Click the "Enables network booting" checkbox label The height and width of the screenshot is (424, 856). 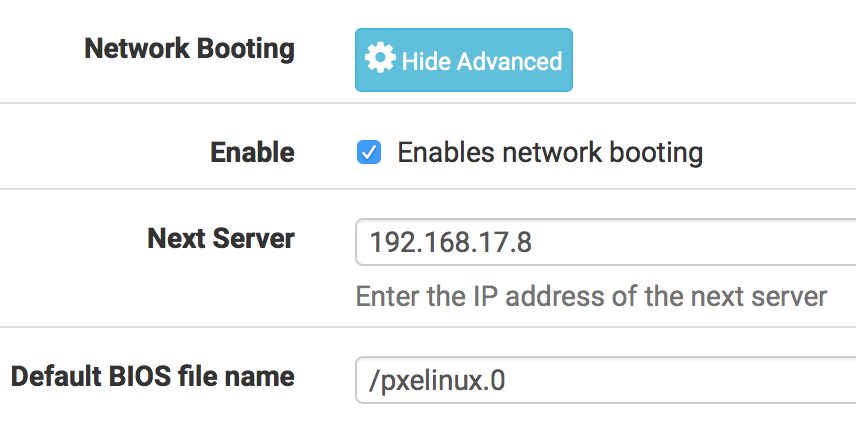tap(550, 153)
